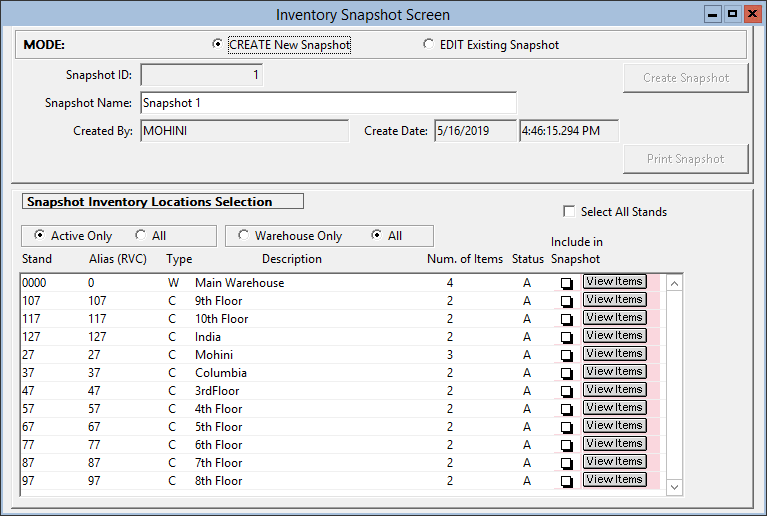Screen dimensions: 767x516
Task: Click the Description column header
Action: 292,259
